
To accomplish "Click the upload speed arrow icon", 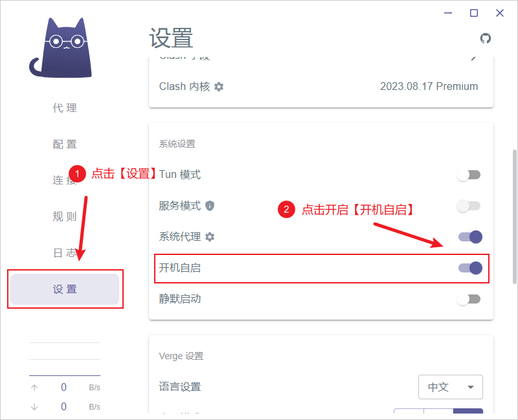I will click(34, 387).
